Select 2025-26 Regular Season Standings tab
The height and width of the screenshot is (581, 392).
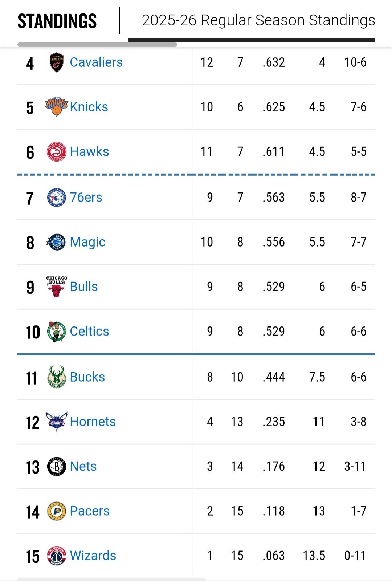point(258,20)
